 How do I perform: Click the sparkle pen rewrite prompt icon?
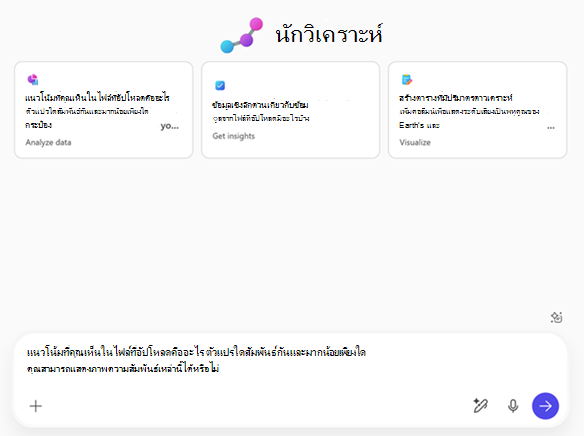[480, 406]
